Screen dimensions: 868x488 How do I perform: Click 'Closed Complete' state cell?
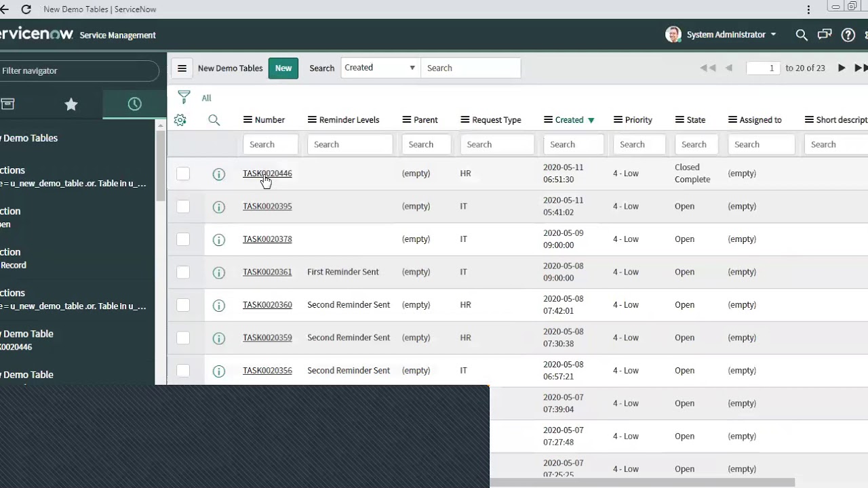(692, 174)
